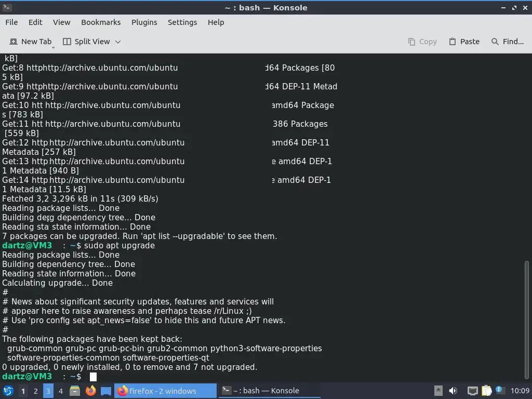Click the '0 upgraded, 0 newly installed' summary line
The width and height of the screenshot is (532, 399).
click(x=129, y=367)
